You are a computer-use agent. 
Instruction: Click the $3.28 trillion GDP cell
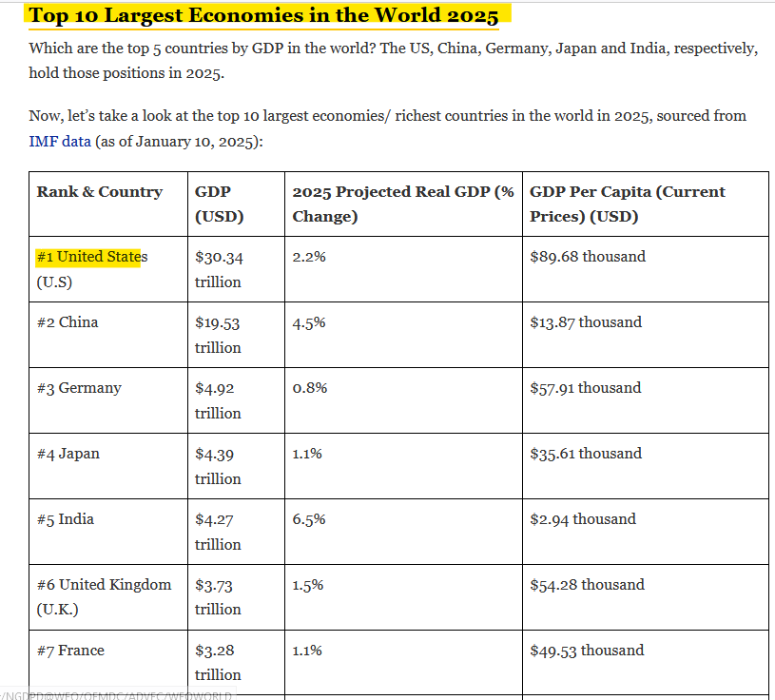[x=236, y=662]
